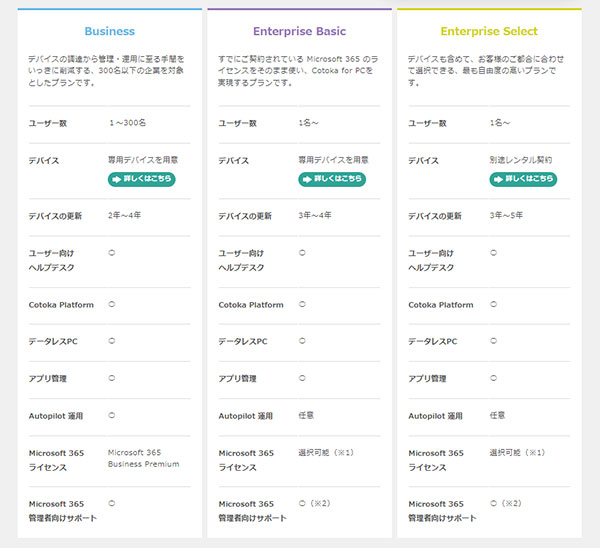Click データレスPC label in Enterprise Basic plan

pos(243,341)
